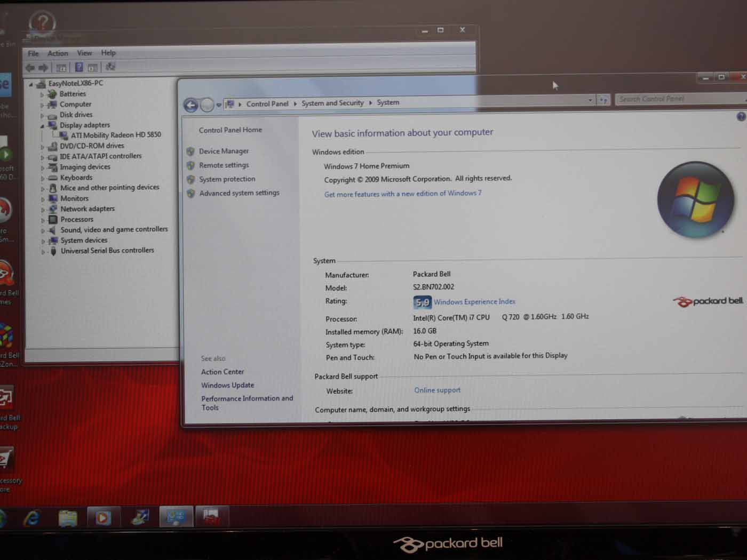
Task: Open recent pages arrow beside navigation buttons
Action: pyautogui.click(x=219, y=105)
